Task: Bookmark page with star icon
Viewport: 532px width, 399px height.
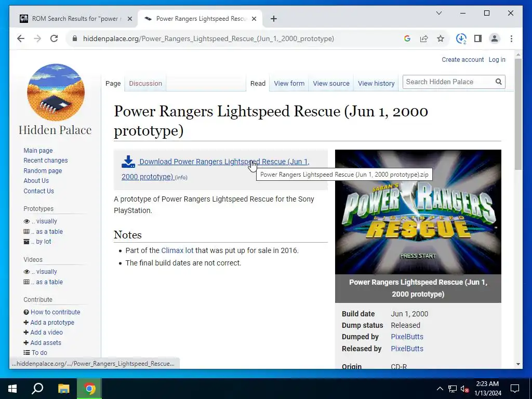Action: pyautogui.click(x=441, y=38)
